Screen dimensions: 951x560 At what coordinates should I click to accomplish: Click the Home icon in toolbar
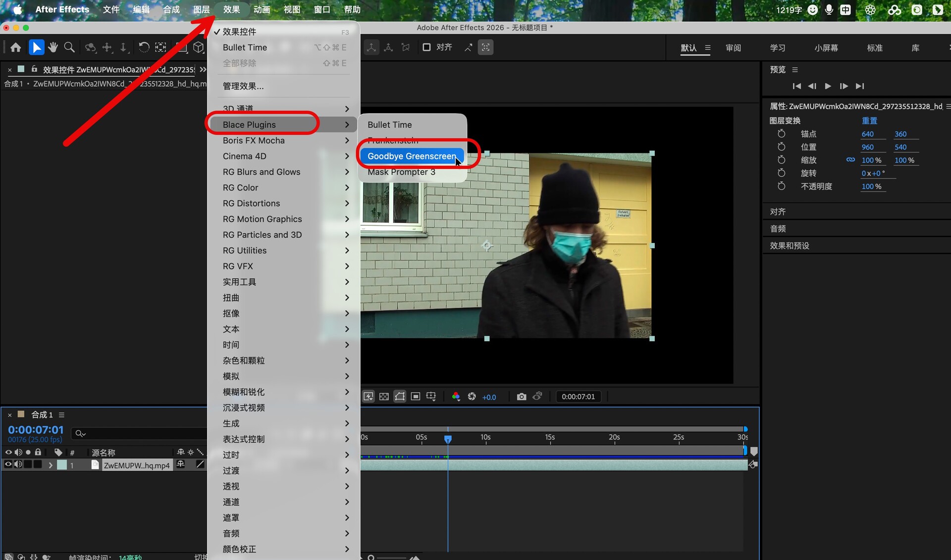(16, 48)
